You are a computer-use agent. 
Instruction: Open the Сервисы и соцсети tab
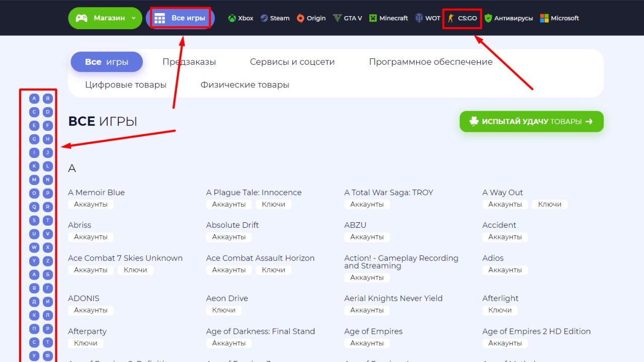coord(292,62)
